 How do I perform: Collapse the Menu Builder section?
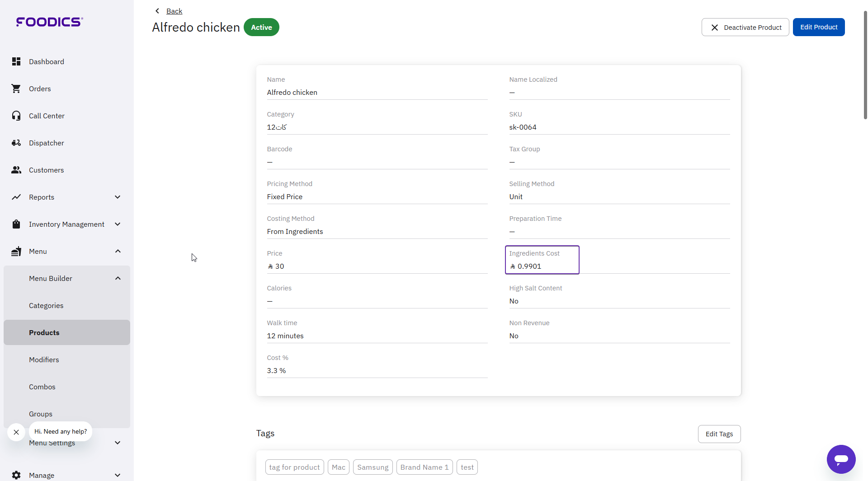pyautogui.click(x=118, y=278)
